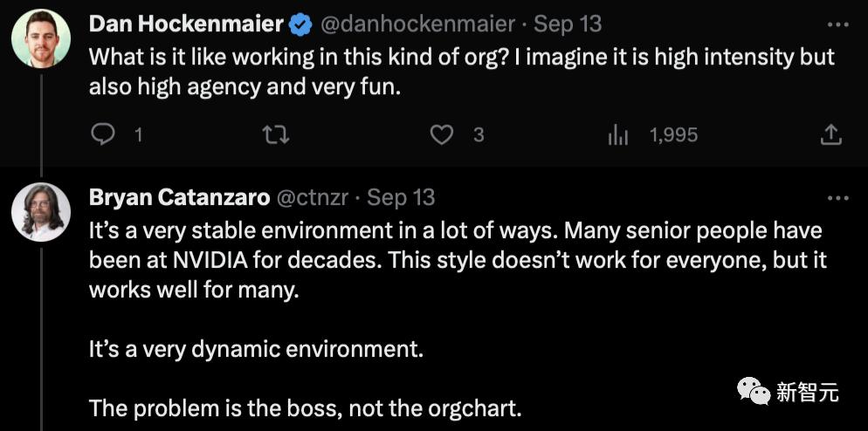Share Dan Hockenmaier's tweet
This screenshot has width=868, height=431.
click(831, 134)
